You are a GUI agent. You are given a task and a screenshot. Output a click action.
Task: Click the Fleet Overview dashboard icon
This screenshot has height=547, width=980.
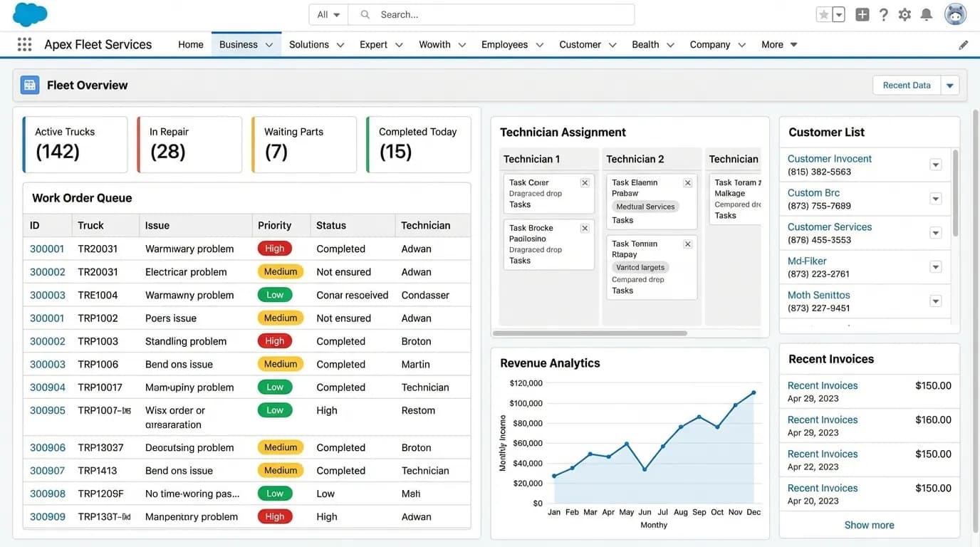point(30,85)
